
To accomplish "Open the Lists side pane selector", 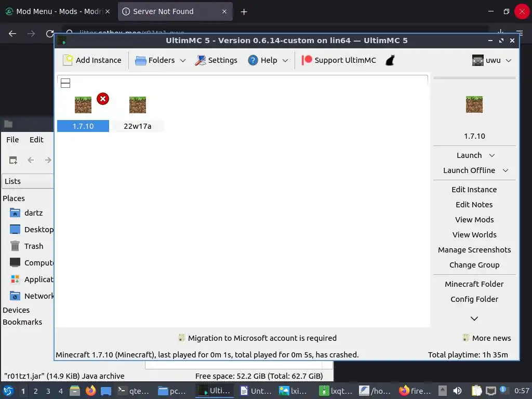I will click(28, 181).
